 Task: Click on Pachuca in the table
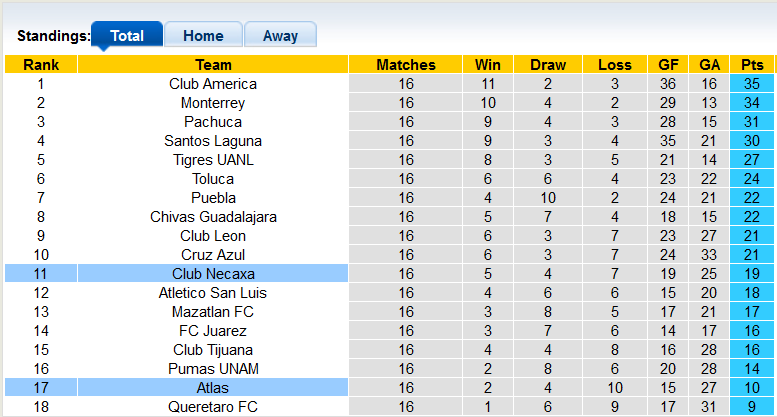(x=213, y=122)
